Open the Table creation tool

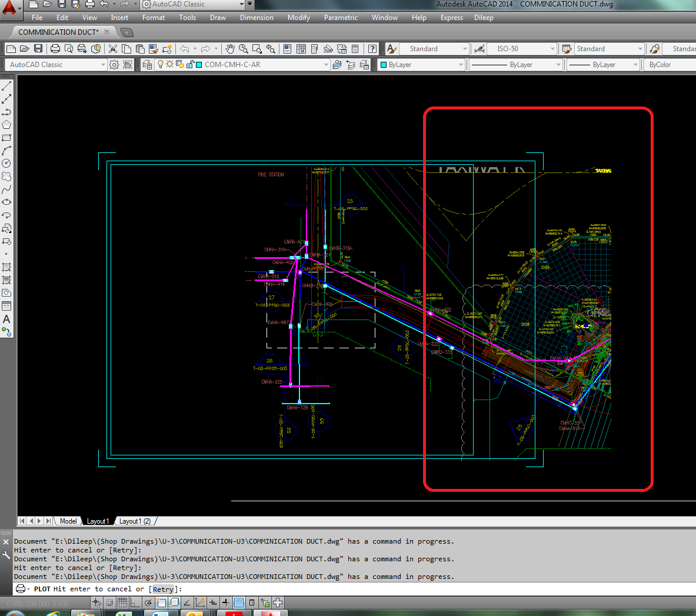click(x=7, y=305)
